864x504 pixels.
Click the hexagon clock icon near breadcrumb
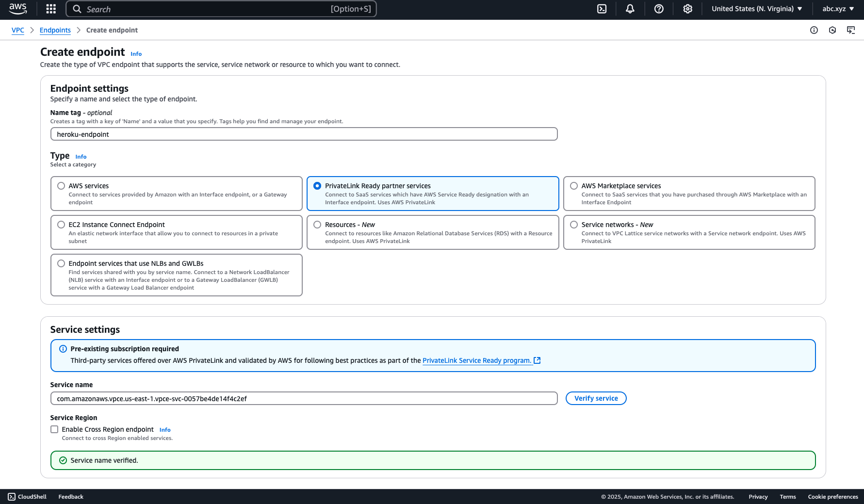tap(832, 30)
